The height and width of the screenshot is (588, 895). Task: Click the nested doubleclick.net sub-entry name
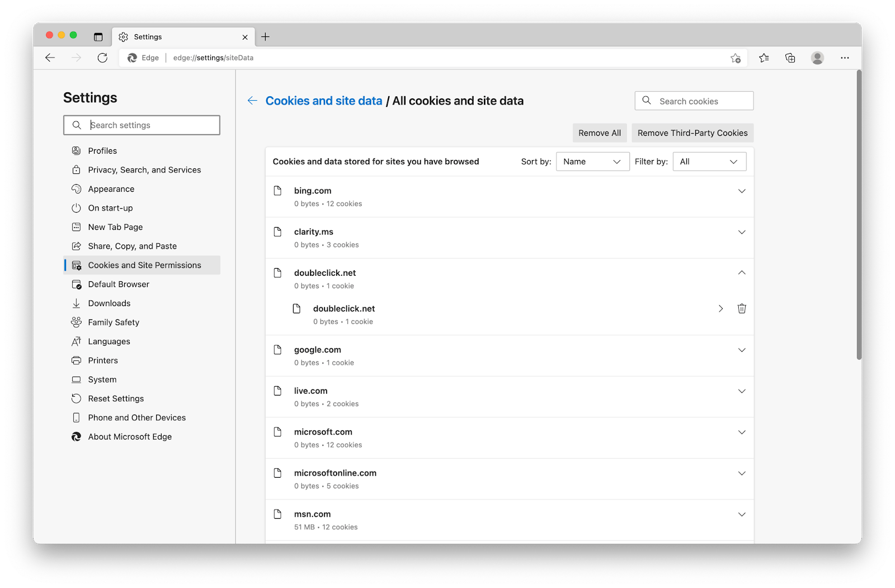pyautogui.click(x=344, y=308)
